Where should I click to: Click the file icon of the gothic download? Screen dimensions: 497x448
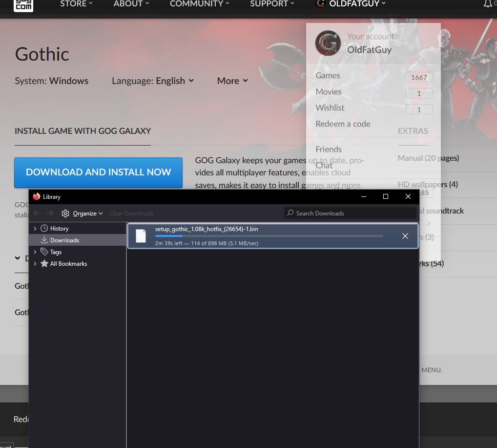(141, 236)
